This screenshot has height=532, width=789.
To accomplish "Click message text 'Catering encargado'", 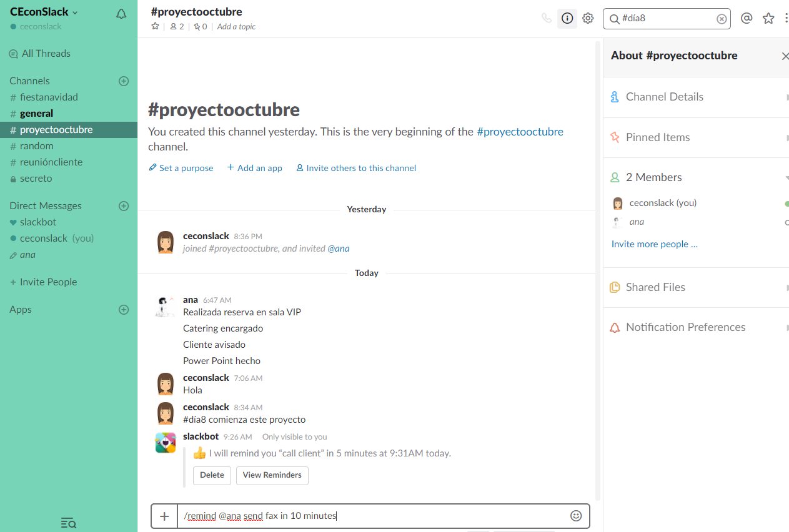I will pos(223,328).
